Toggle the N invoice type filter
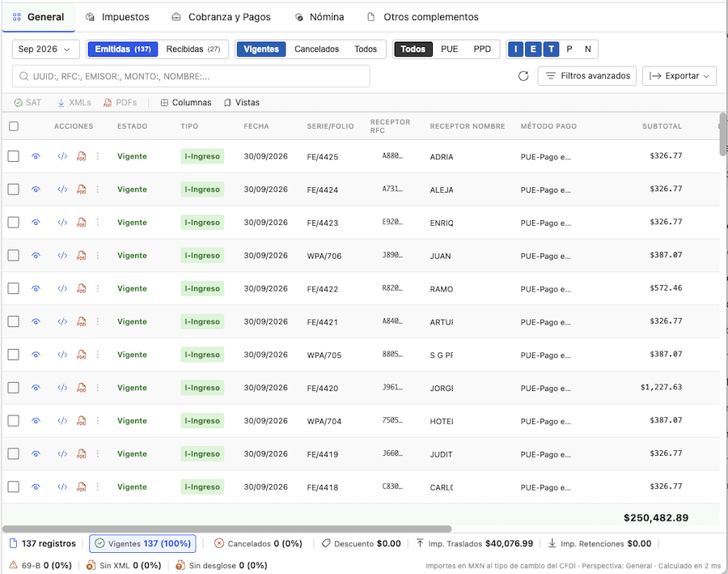Screen dimensions: 728x574 tap(588, 49)
